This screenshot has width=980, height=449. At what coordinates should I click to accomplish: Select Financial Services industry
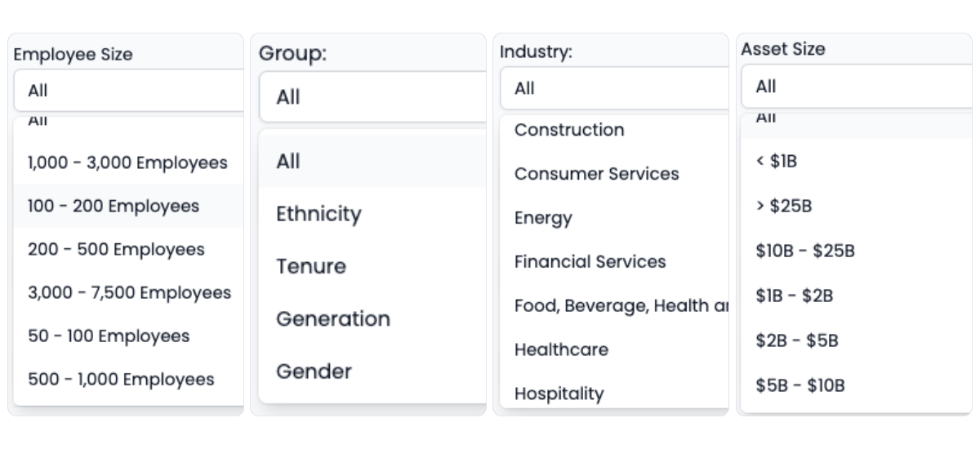590,262
